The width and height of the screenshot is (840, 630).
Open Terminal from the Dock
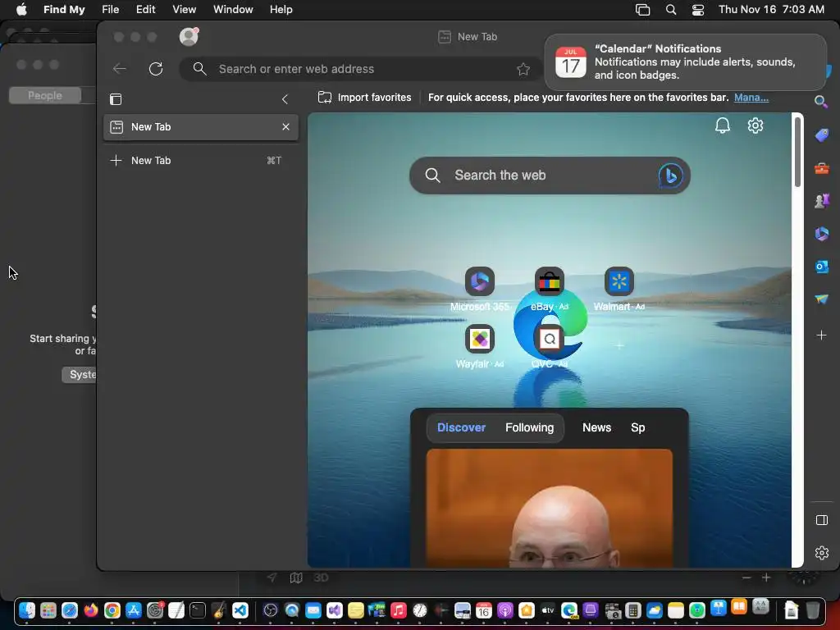tap(197, 610)
